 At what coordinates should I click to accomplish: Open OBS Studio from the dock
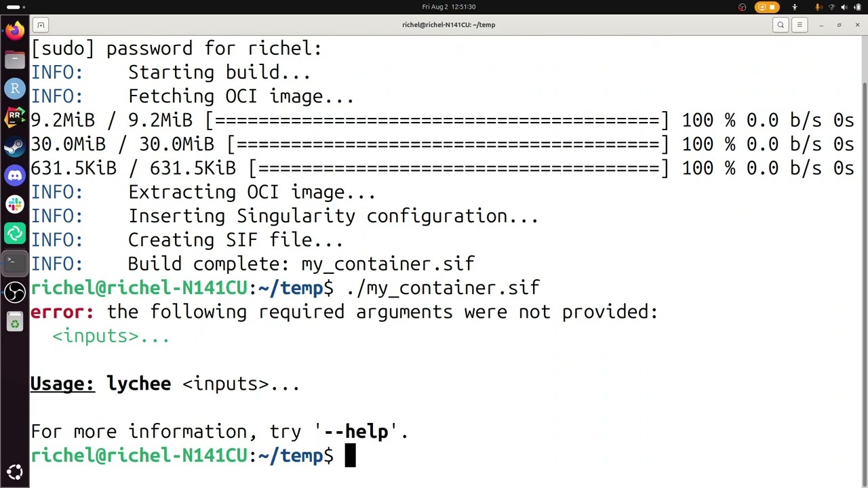click(15, 292)
